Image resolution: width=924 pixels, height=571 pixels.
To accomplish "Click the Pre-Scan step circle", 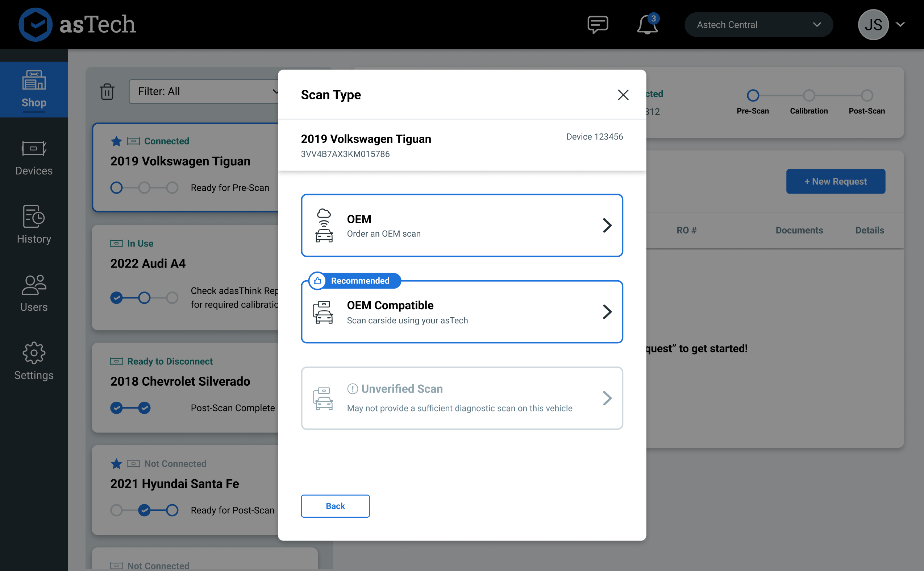I will click(753, 96).
